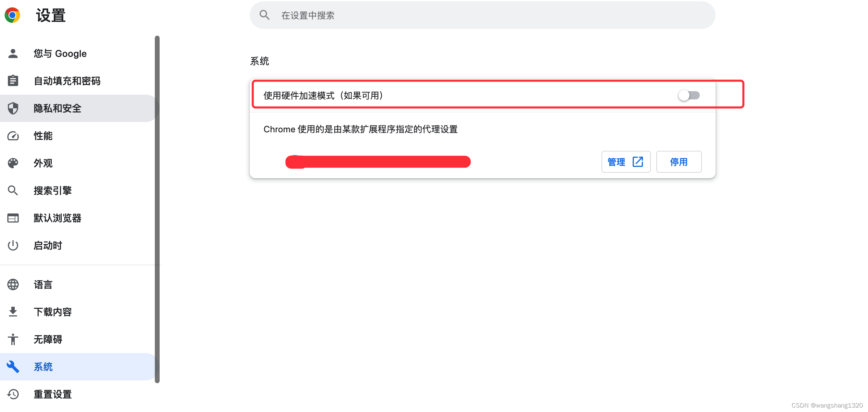Open 默认浏览器 settings

(78, 218)
